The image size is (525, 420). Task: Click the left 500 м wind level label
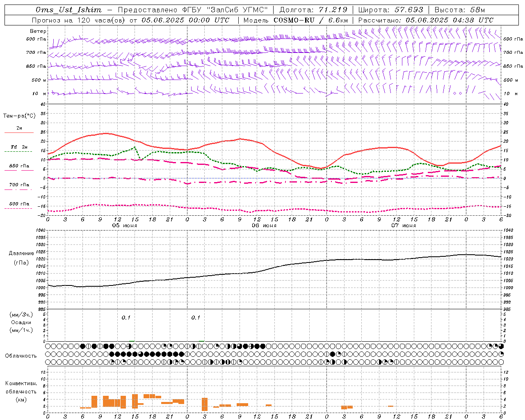tap(39, 80)
